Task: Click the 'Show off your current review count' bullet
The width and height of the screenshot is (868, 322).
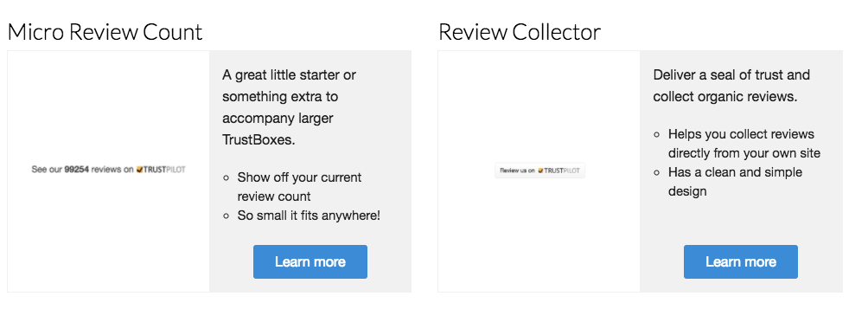Action: click(299, 187)
